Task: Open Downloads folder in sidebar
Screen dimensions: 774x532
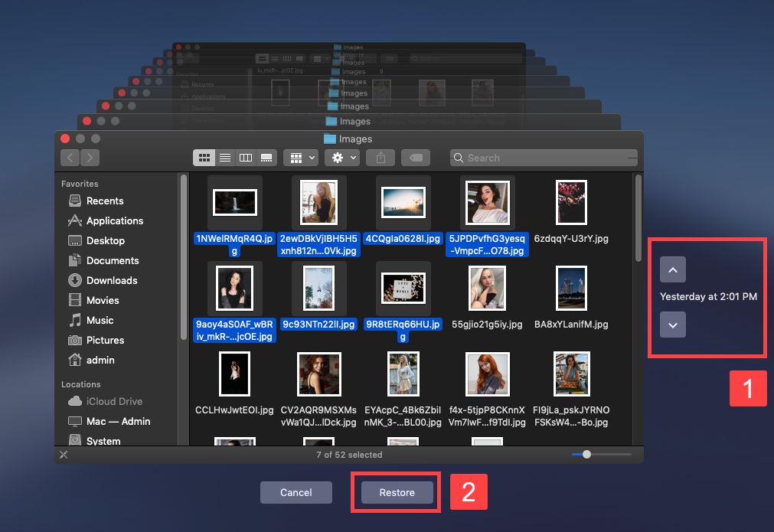Action: click(x=111, y=280)
